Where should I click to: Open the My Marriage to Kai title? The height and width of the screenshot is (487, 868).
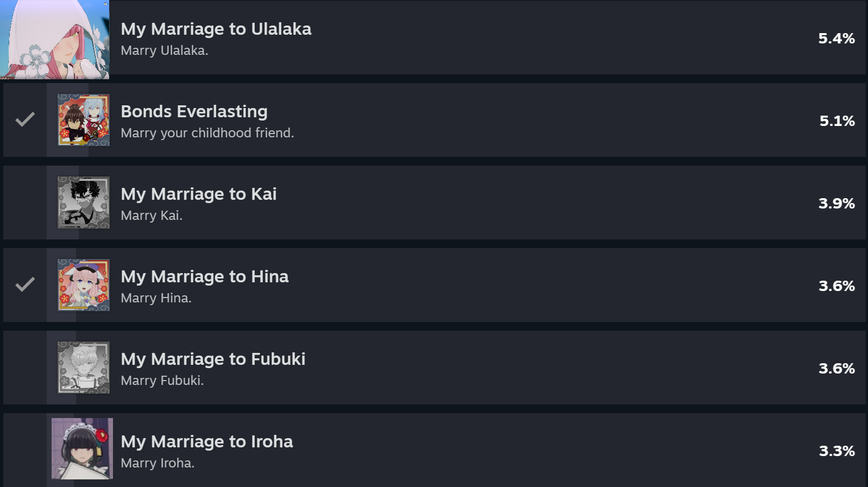click(x=199, y=194)
